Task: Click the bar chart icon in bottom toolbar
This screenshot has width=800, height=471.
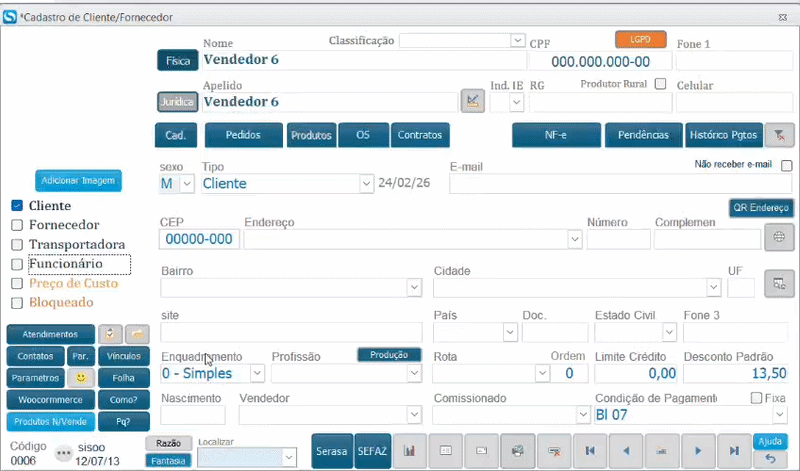Action: coord(409,451)
